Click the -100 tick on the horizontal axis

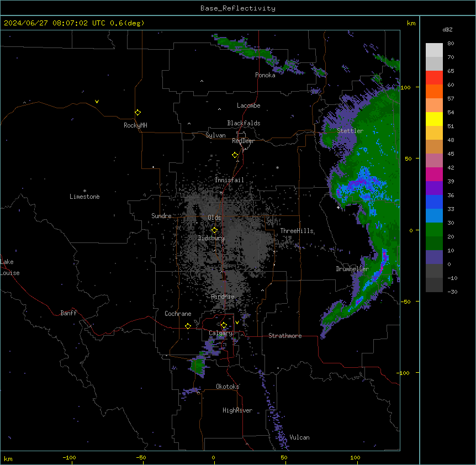tap(69, 457)
